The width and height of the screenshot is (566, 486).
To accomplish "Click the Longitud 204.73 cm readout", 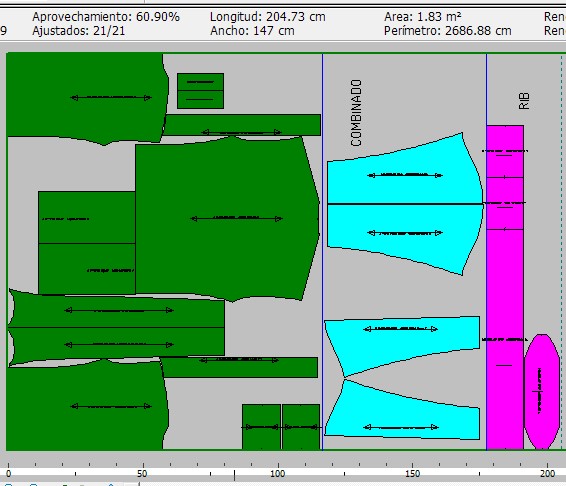I will pyautogui.click(x=268, y=17).
